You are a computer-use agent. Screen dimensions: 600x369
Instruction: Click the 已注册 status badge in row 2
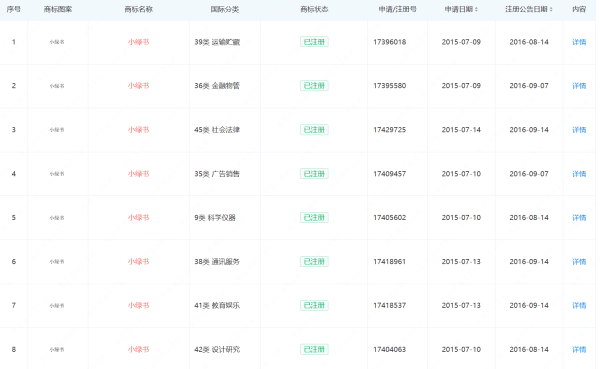coord(314,86)
